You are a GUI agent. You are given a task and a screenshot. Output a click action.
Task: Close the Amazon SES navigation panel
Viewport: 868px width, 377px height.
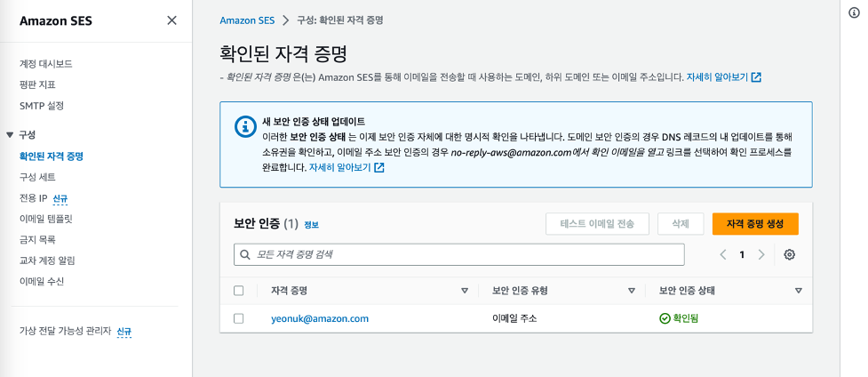(171, 20)
